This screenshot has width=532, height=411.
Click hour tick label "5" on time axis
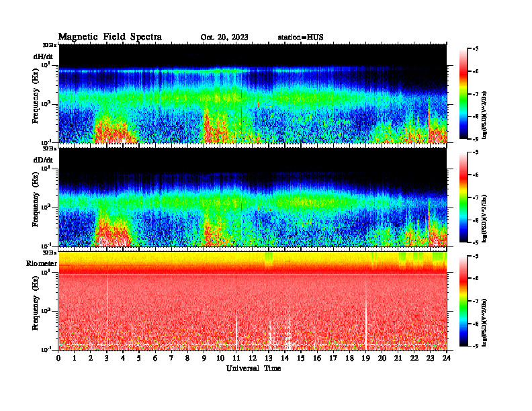[x=139, y=359]
